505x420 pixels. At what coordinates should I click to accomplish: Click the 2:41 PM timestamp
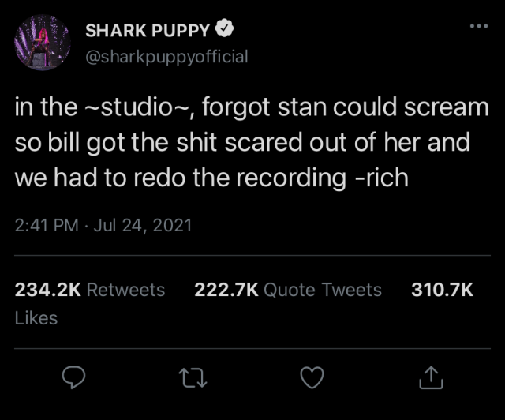click(47, 225)
